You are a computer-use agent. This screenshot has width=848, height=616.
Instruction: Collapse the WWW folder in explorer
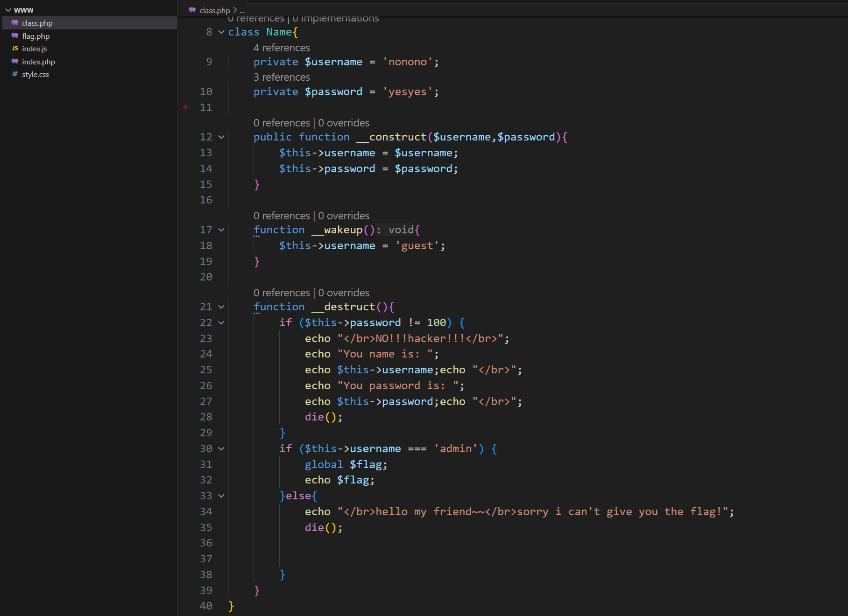click(8, 10)
